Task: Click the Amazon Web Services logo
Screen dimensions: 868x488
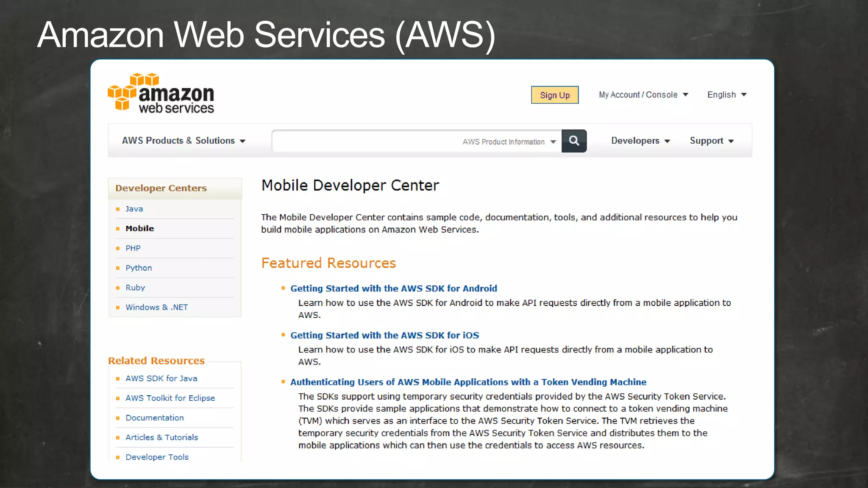Action: [161, 94]
